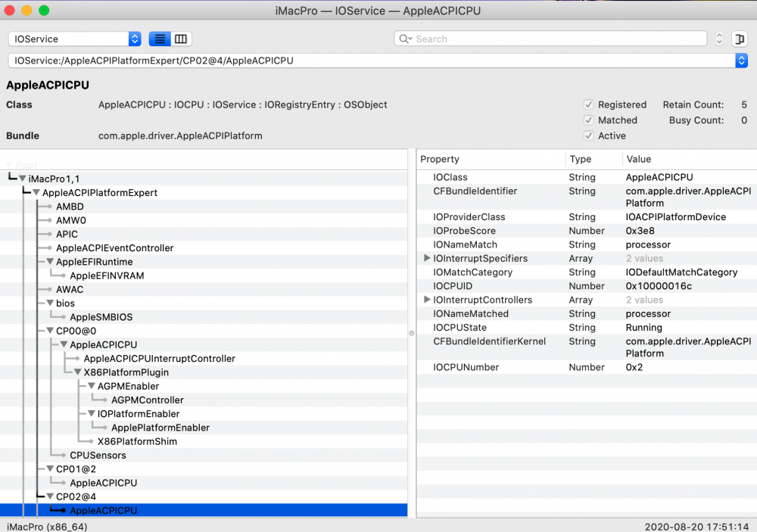Click the iMacPro (x86_64) status text
Viewport: 757px width, 532px height.
coord(47,527)
